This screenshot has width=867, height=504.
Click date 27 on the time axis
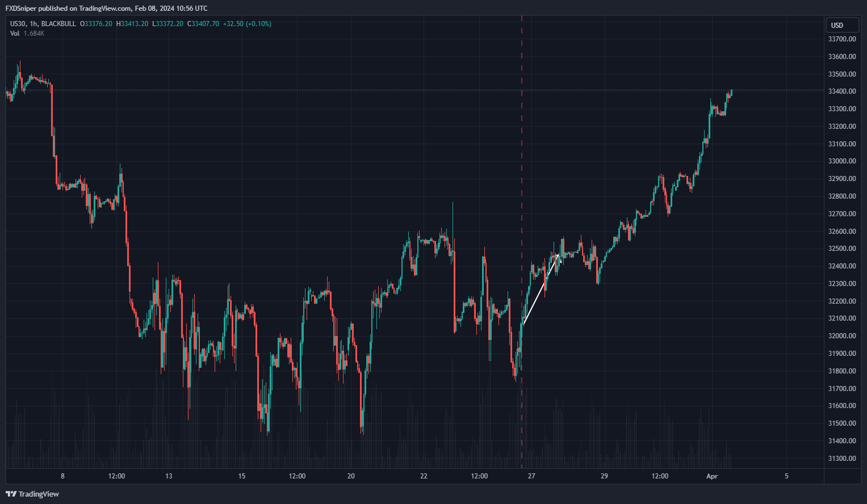(531, 476)
